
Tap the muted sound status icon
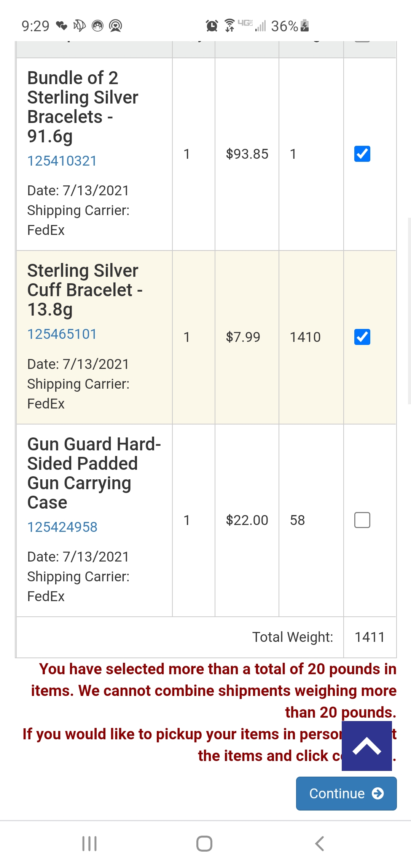coord(80,26)
